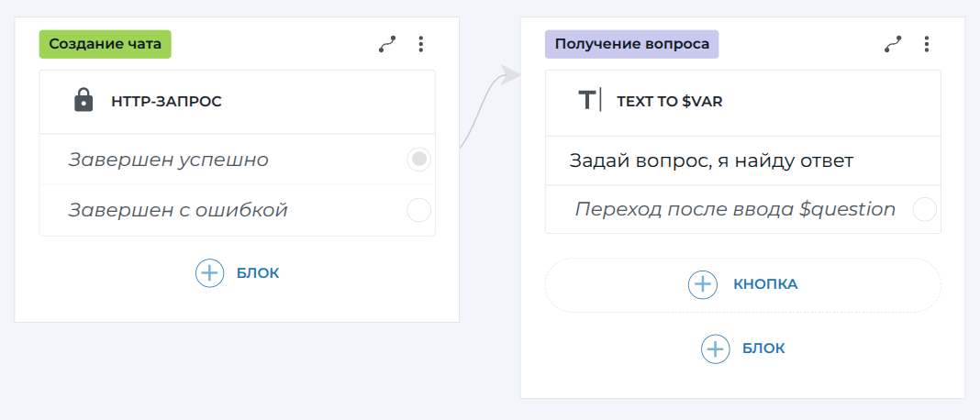Image resolution: width=980 pixels, height=420 pixels.
Task: Click the Завершен успешно row label
Action: [x=168, y=160]
